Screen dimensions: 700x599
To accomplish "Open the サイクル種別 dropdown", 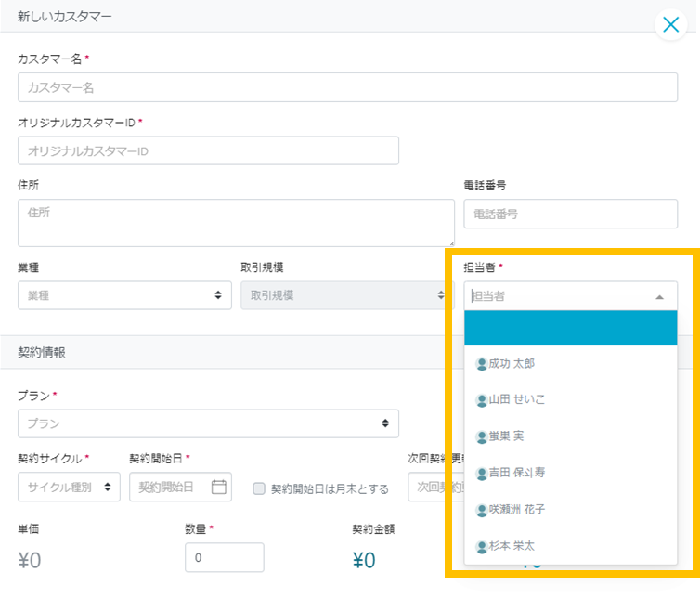I will pyautogui.click(x=69, y=487).
